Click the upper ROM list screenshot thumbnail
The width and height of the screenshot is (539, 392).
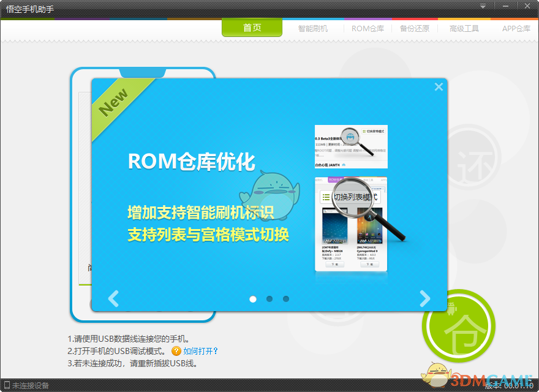coord(351,146)
